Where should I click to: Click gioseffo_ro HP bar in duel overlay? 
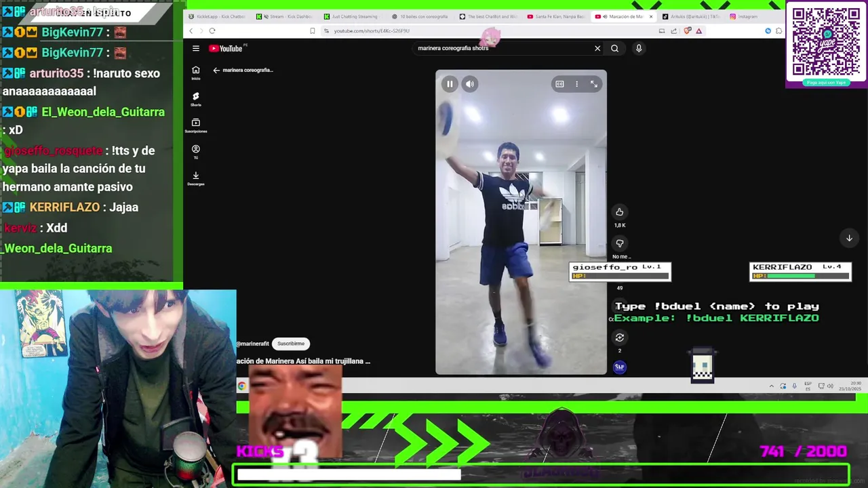[620, 277]
